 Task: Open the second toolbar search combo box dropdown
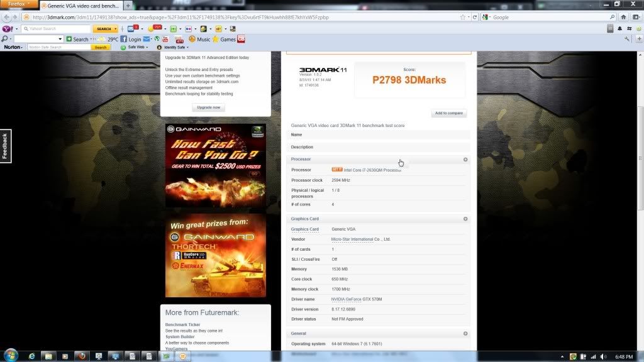(x=60, y=39)
